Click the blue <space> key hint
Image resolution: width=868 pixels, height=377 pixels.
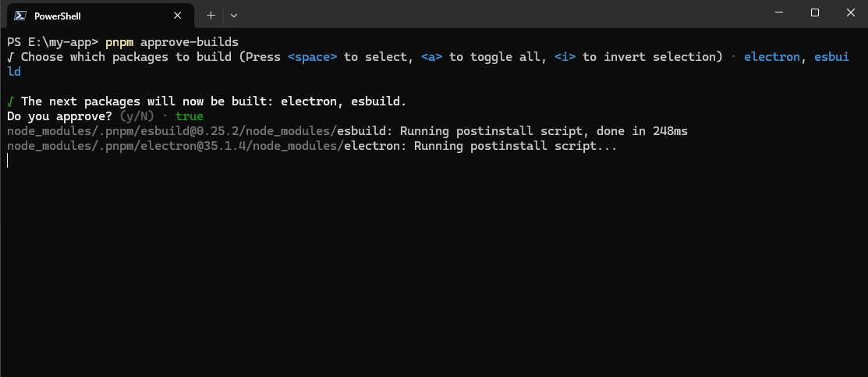[312, 57]
